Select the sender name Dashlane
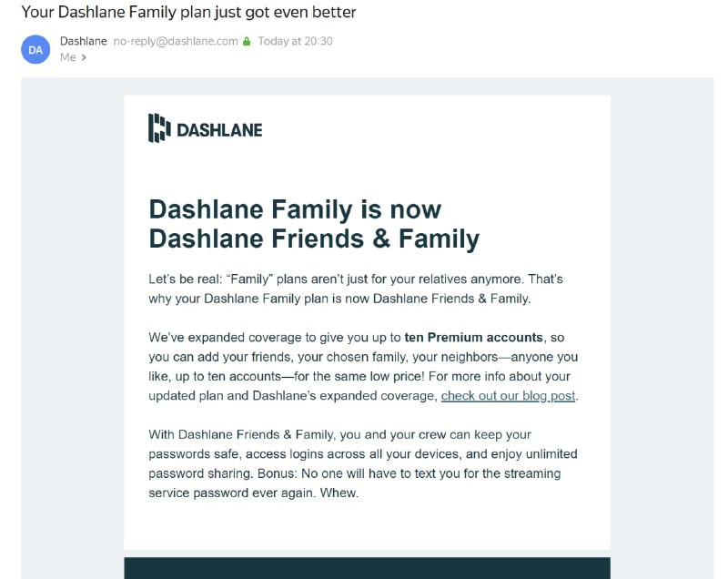728x579 pixels. (83, 41)
